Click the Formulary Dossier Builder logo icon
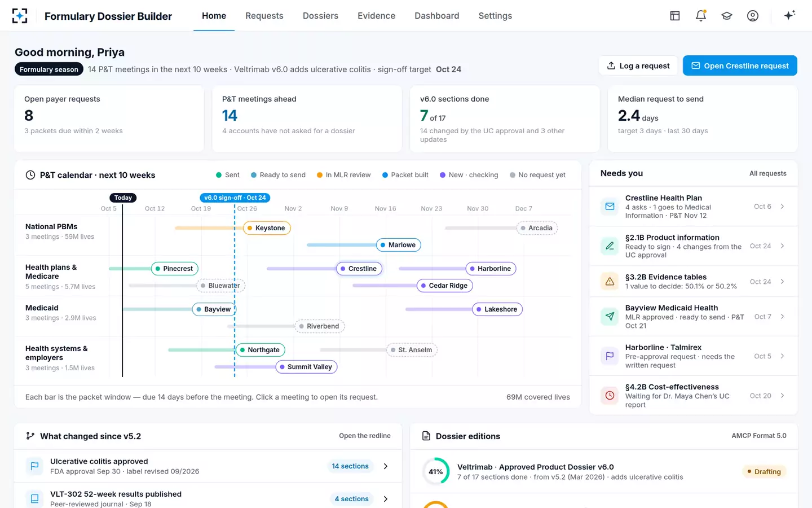The width and height of the screenshot is (812, 508). 20,16
